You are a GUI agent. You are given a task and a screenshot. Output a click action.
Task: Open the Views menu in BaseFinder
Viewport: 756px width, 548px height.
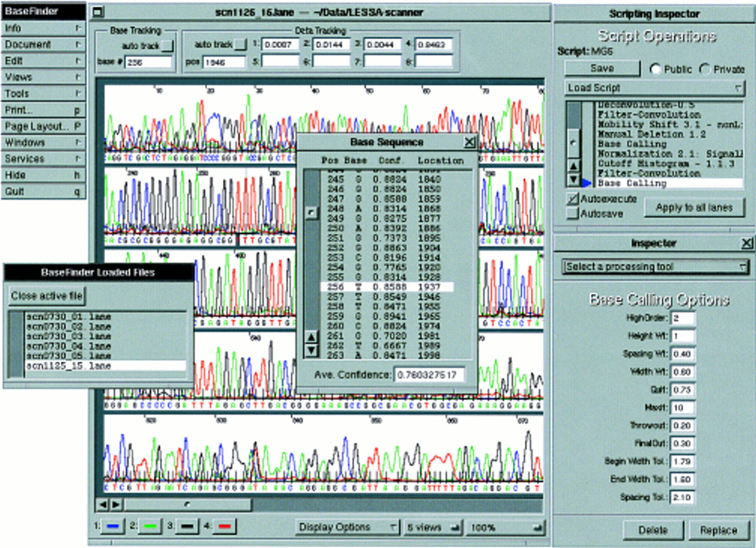pos(43,77)
